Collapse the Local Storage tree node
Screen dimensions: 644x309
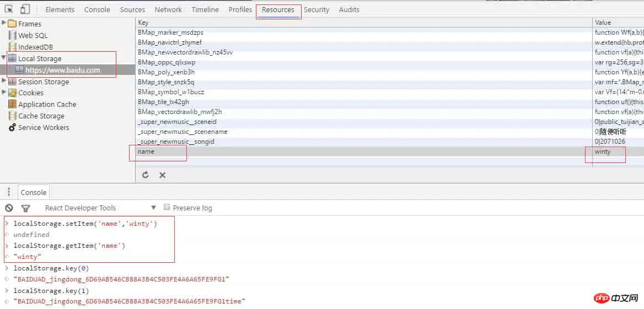4,58
